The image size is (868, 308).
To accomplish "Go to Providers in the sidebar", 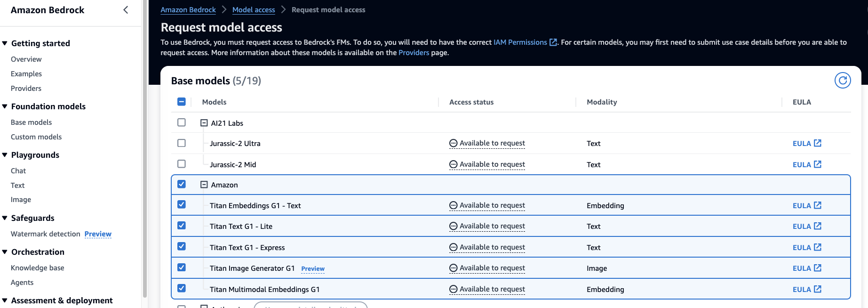I will click(26, 89).
